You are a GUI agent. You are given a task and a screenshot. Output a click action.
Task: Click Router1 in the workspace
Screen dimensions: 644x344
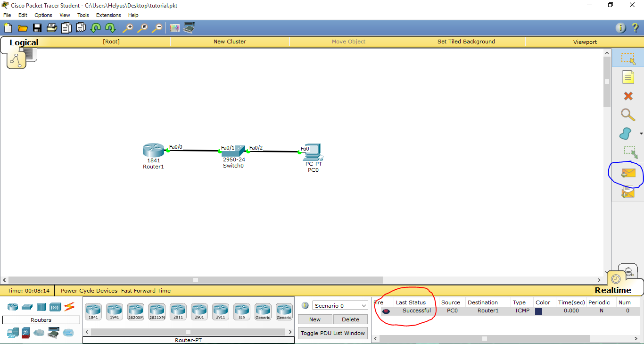click(153, 151)
